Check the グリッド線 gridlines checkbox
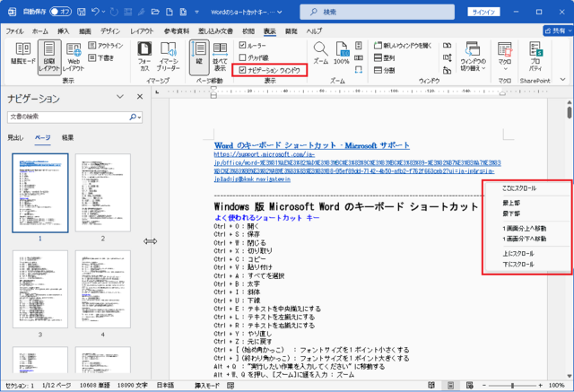 [242, 57]
